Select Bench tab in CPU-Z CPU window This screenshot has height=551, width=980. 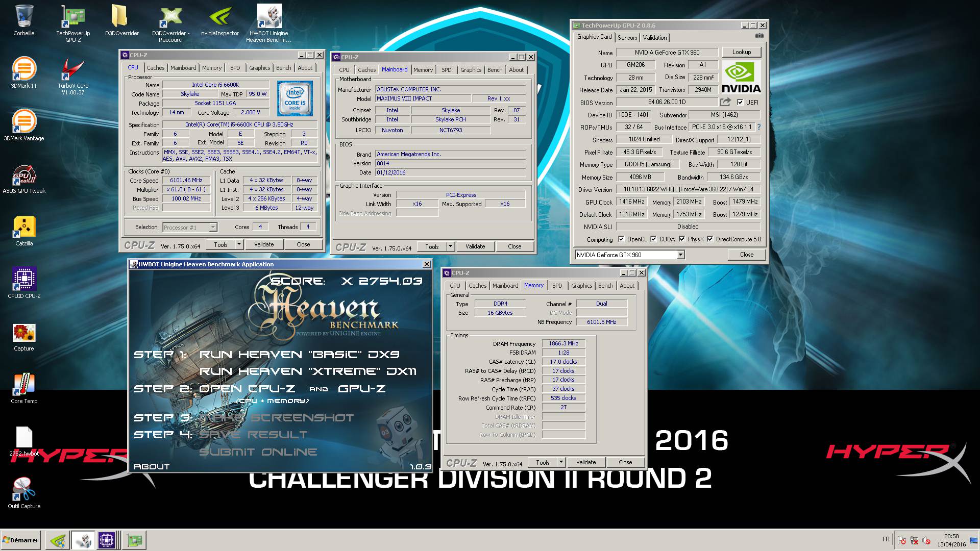(x=283, y=68)
